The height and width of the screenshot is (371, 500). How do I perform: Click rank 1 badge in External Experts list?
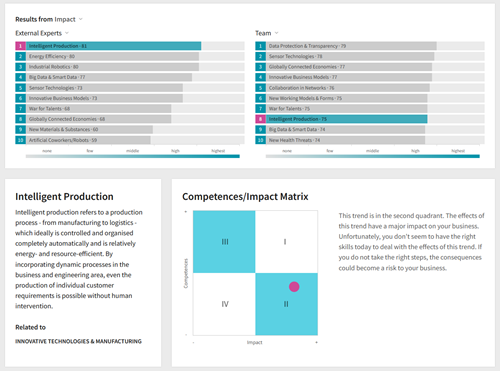tap(20, 46)
